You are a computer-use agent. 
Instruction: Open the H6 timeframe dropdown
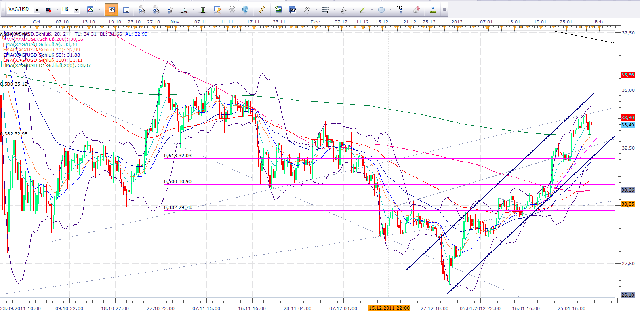coord(76,9)
